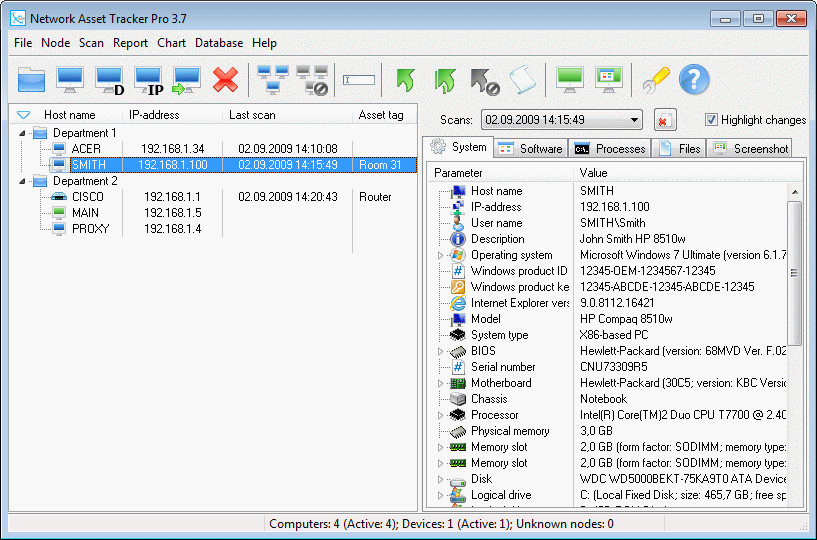Select the SMITH computer node
The height and width of the screenshot is (540, 817).
tap(89, 165)
